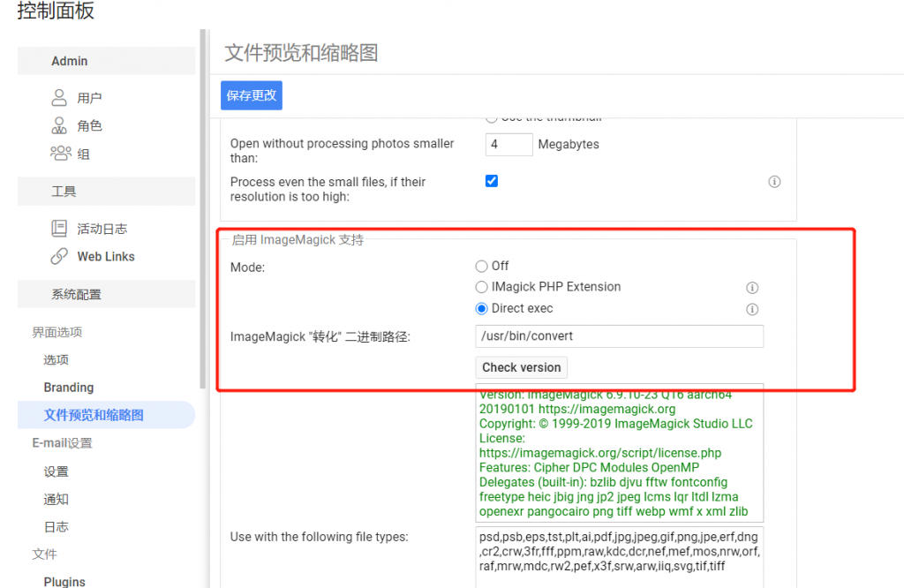Screen dimensions: 904x588
Task: Click the Web Links chain icon
Action: [59, 256]
